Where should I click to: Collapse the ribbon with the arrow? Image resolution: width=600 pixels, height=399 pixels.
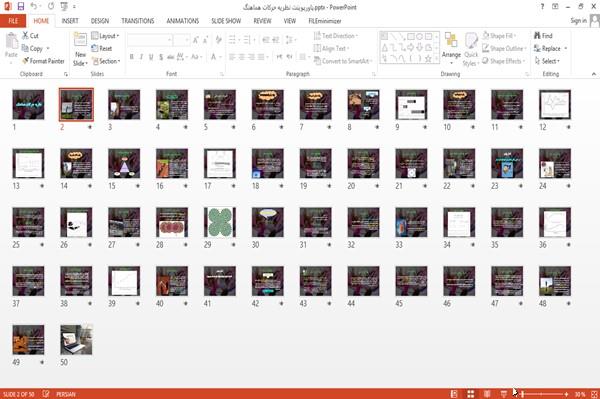tap(593, 74)
